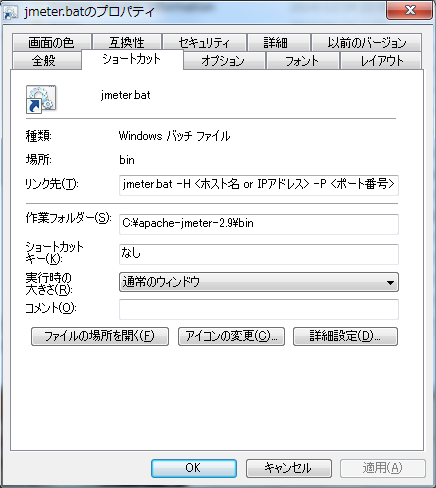
Task: Open 詳細設定 advanced settings button
Action: point(345,336)
